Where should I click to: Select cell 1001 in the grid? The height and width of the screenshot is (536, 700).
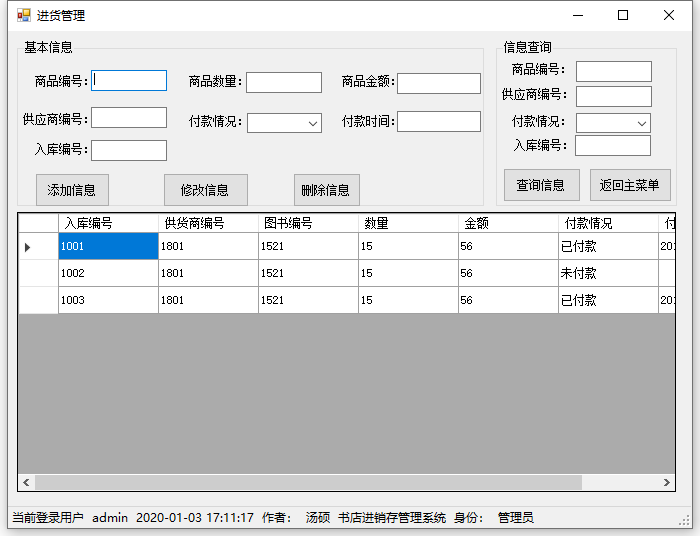click(108, 246)
